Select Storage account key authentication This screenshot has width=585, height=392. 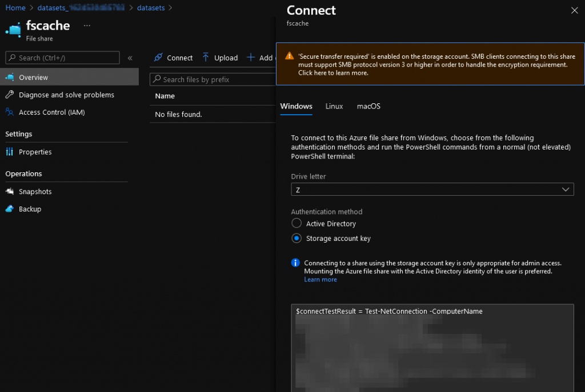click(x=296, y=238)
